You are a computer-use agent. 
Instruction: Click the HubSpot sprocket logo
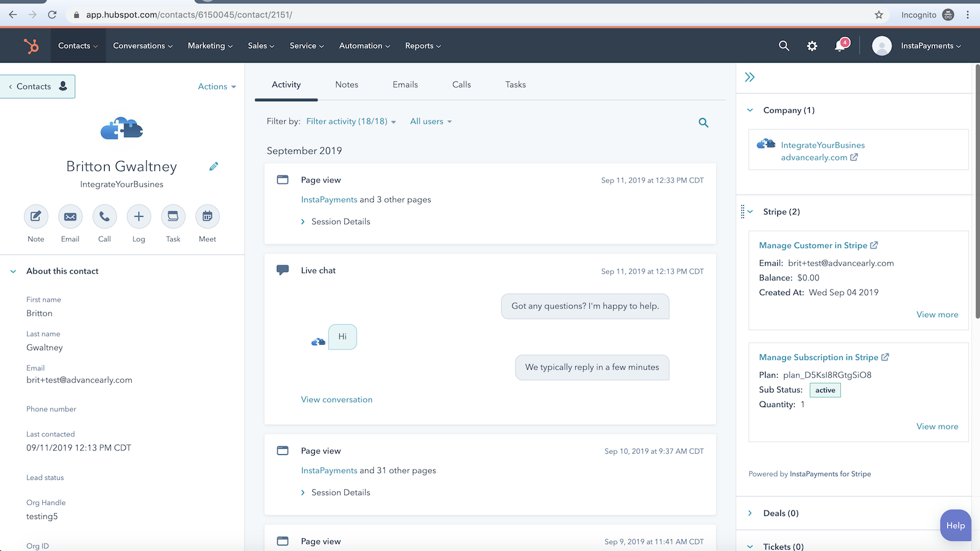tap(31, 46)
